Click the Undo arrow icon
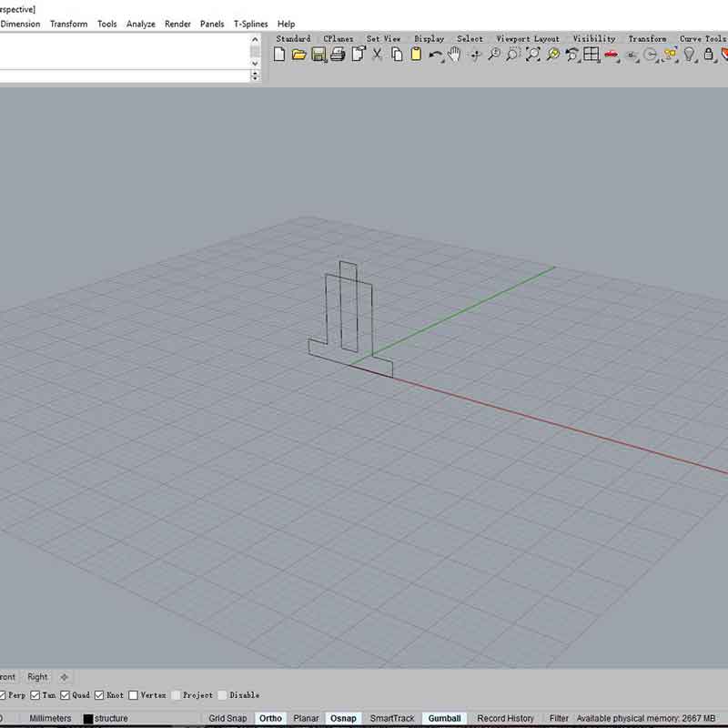This screenshot has width=728, height=728. (436, 56)
